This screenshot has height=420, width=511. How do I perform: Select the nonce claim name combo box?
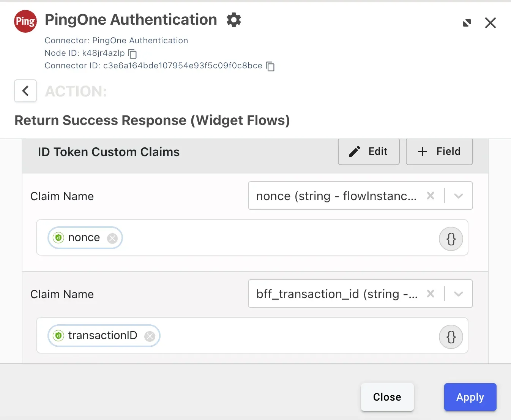[x=360, y=196]
